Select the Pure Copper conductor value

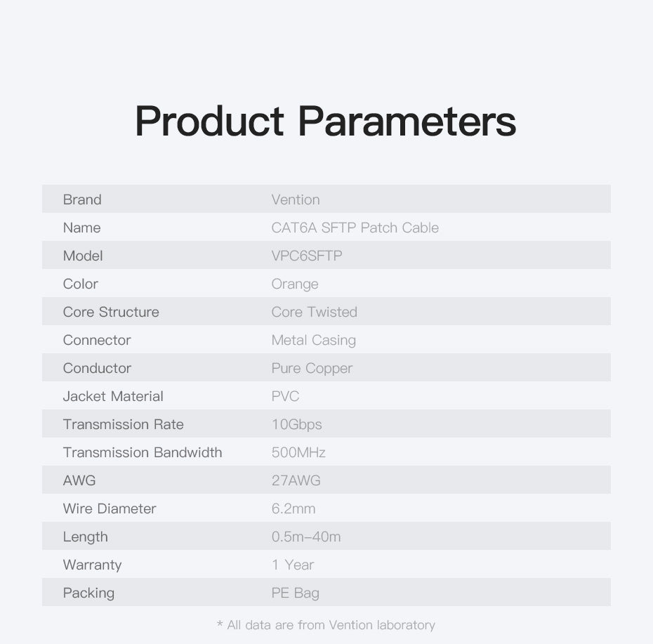(x=312, y=368)
